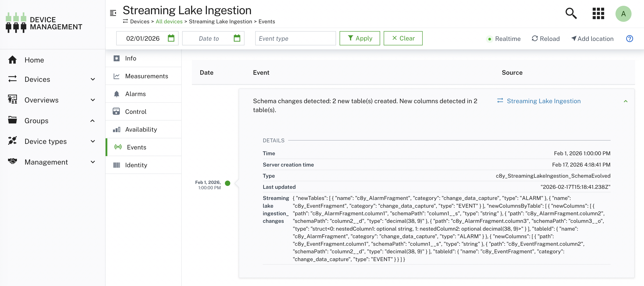644x286 pixels.
Task: Click the Event type input field
Action: (295, 38)
